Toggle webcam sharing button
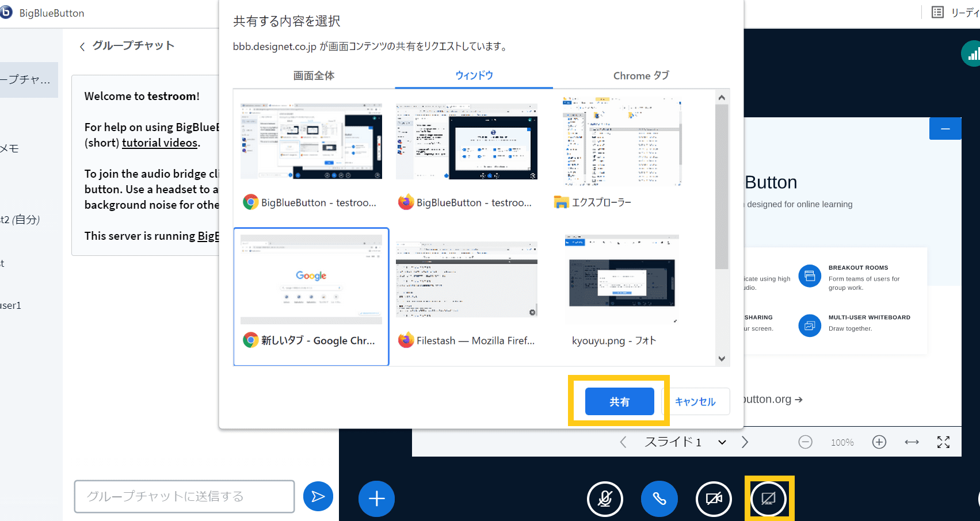The height and width of the screenshot is (521, 980). [x=714, y=499]
